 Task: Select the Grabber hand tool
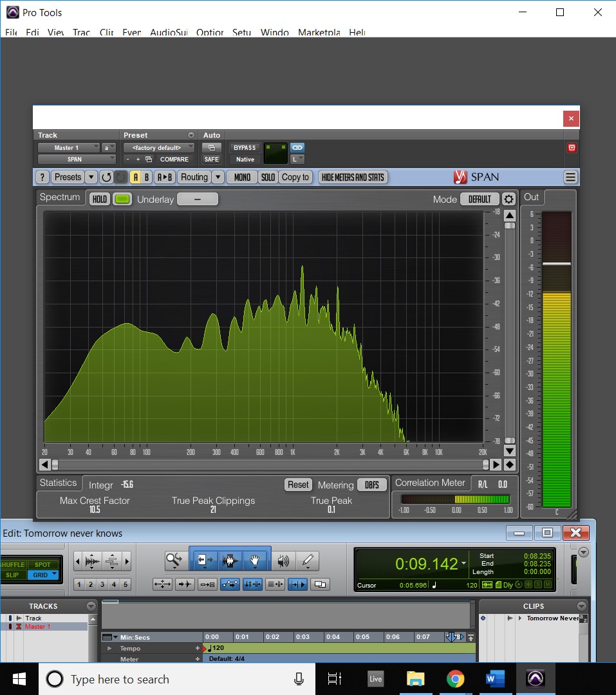click(x=255, y=561)
